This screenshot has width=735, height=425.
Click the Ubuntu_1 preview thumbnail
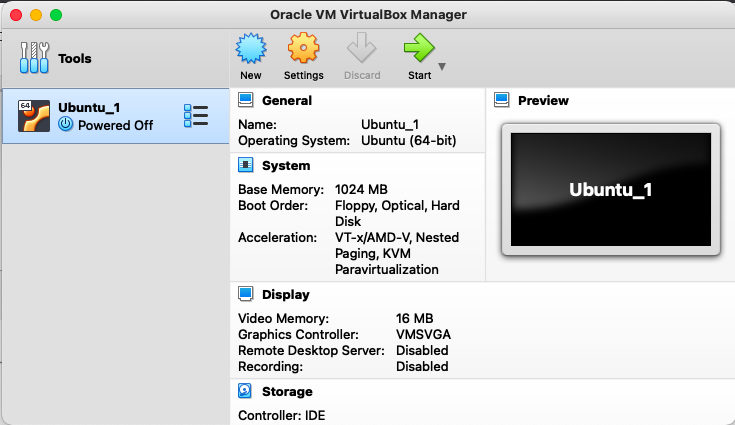pyautogui.click(x=611, y=189)
